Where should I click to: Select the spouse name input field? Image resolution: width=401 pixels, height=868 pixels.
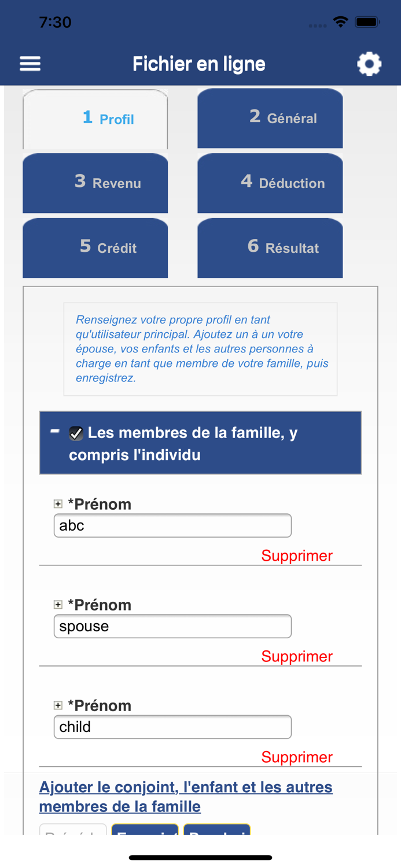click(172, 626)
